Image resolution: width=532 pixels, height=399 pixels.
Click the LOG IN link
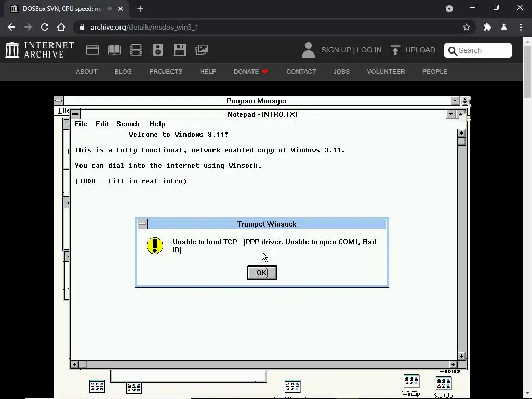[369, 50]
